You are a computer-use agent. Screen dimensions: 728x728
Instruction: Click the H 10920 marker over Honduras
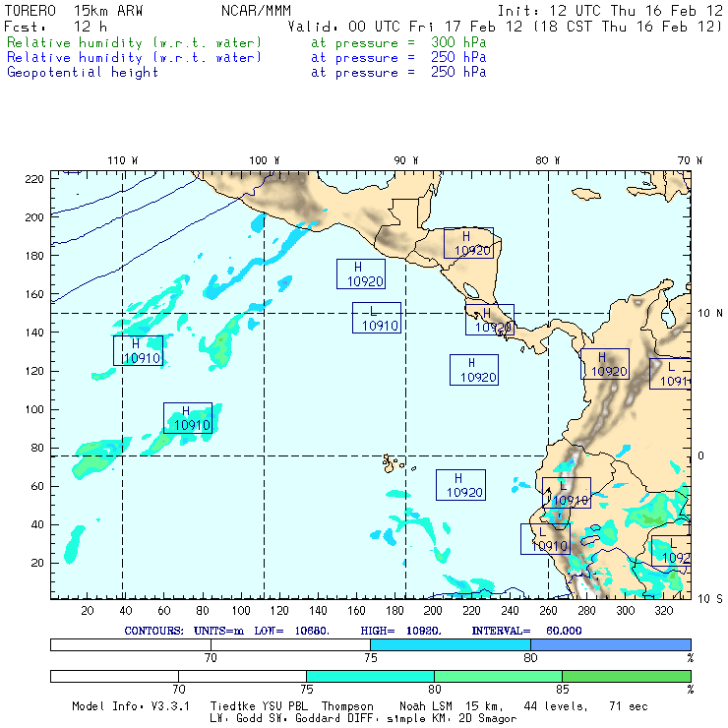coord(468,243)
